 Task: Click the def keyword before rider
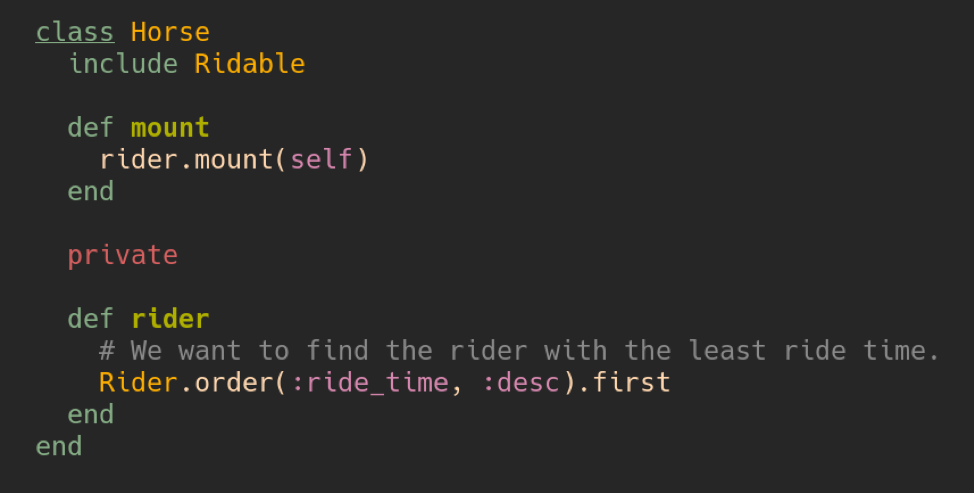pos(91,319)
